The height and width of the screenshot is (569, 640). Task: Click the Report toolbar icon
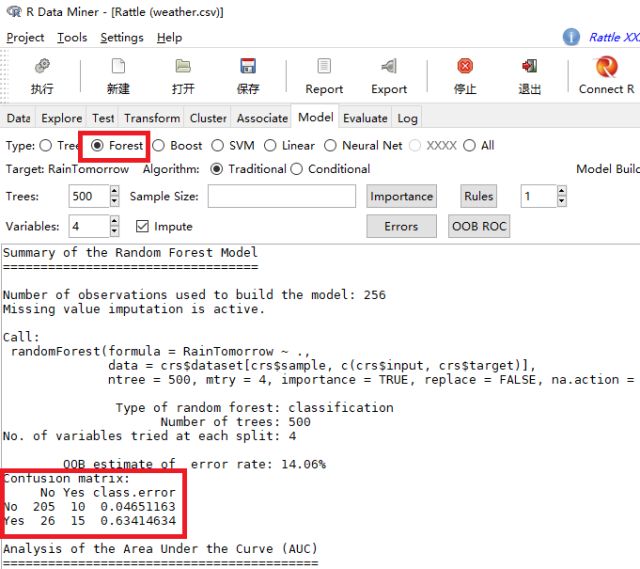tap(324, 66)
